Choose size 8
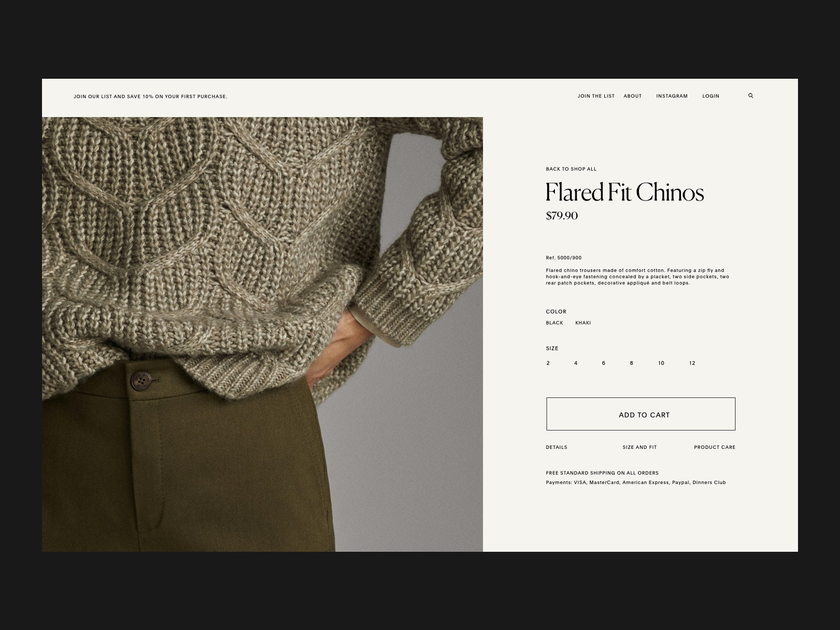840x630 pixels. tap(632, 363)
